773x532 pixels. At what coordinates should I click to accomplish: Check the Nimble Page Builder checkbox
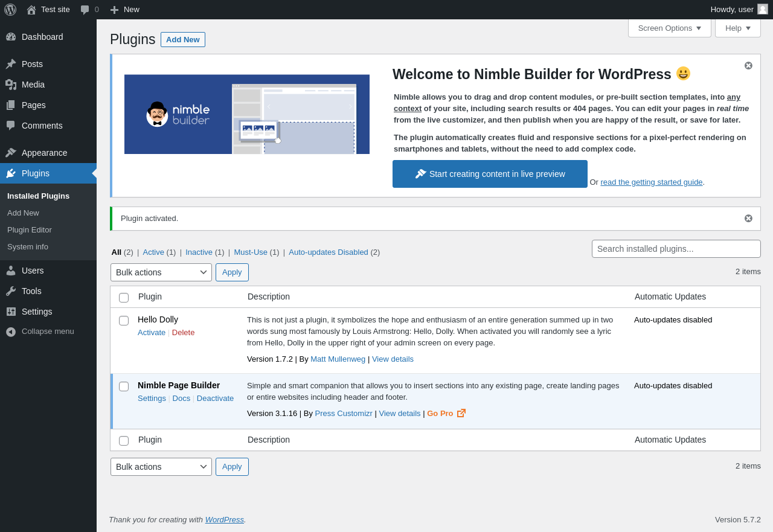coord(124,386)
